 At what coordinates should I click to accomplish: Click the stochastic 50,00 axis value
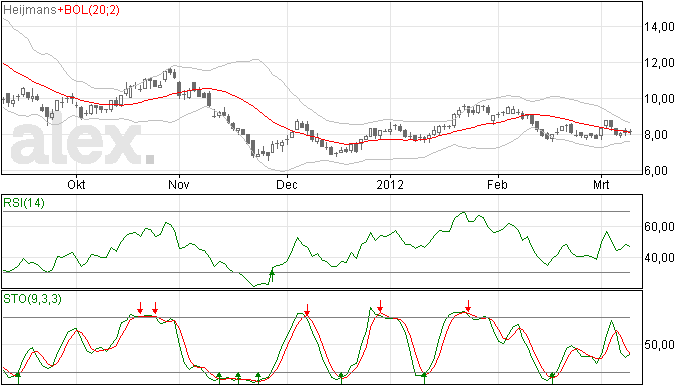[x=659, y=345]
